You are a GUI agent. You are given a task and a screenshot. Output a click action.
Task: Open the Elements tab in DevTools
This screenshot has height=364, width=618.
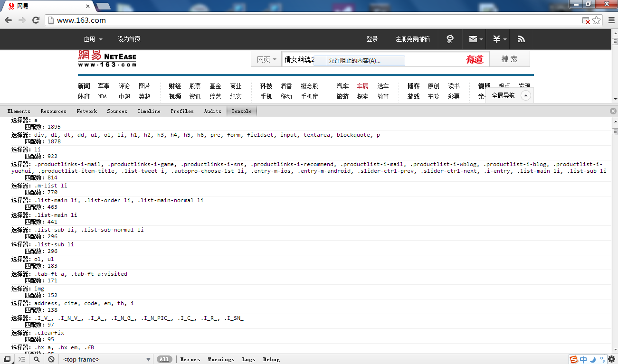(19, 111)
